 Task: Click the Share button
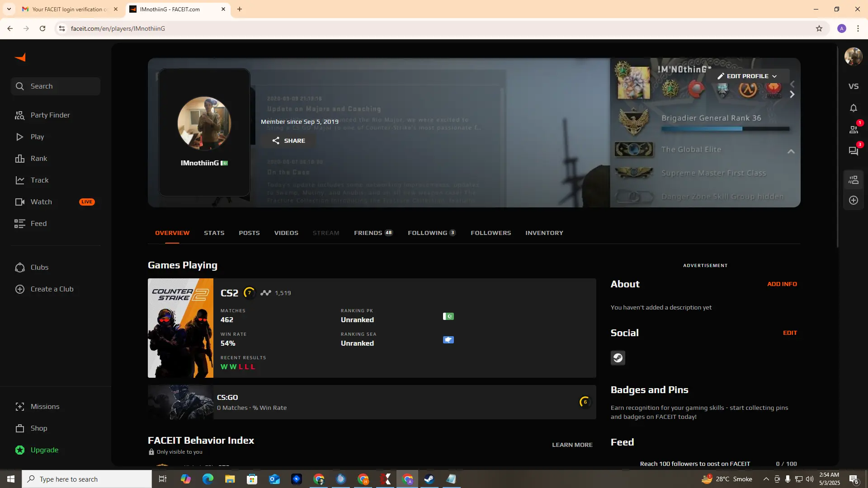click(288, 141)
